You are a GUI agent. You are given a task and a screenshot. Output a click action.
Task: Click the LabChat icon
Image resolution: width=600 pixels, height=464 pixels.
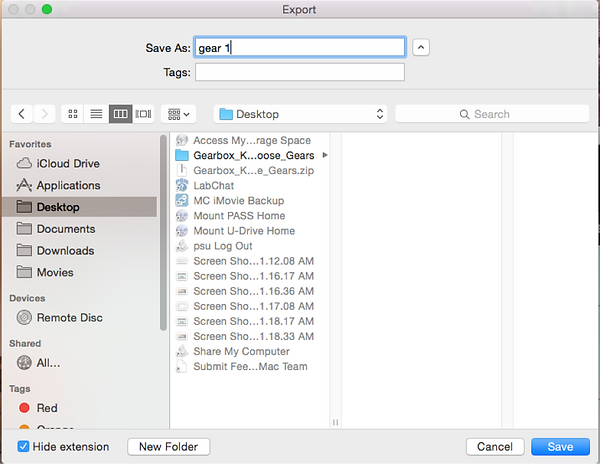(x=182, y=186)
